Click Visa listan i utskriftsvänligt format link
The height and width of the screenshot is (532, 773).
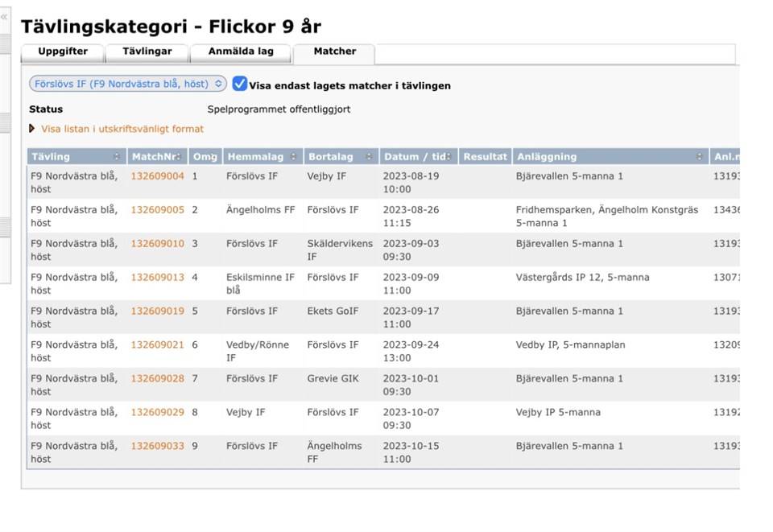click(x=122, y=129)
